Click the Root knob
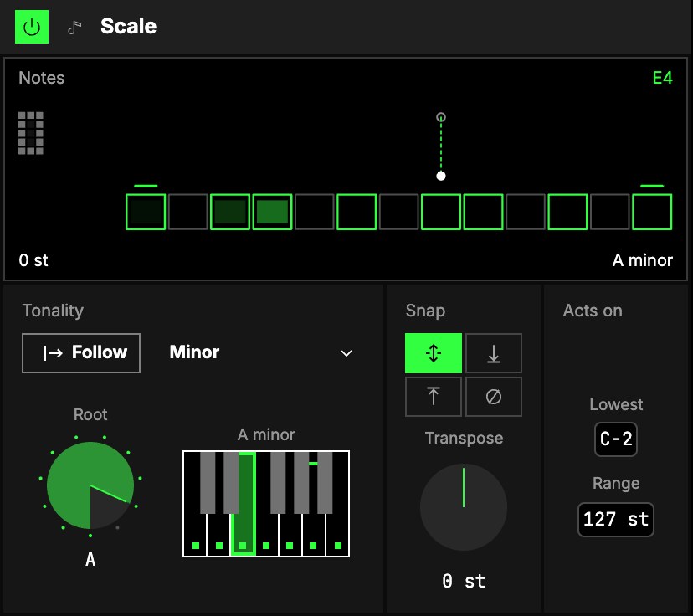Image resolution: width=693 pixels, height=616 pixels. pos(90,485)
